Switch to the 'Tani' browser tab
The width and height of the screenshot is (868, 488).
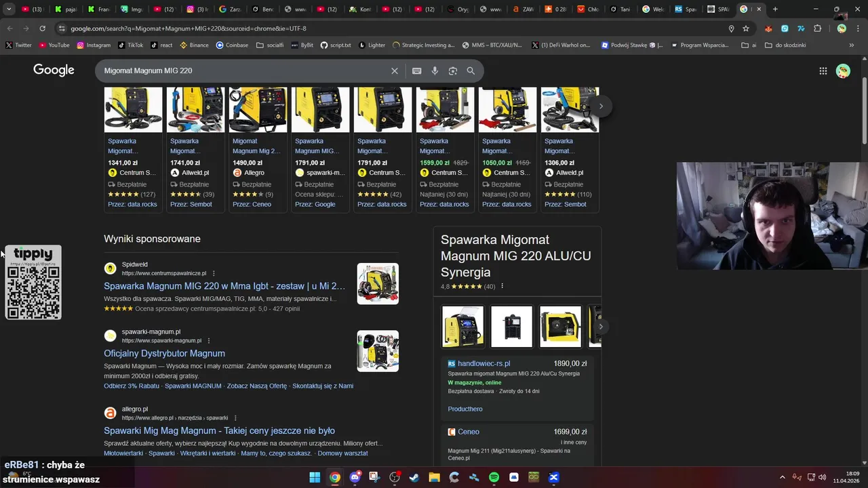click(x=620, y=9)
